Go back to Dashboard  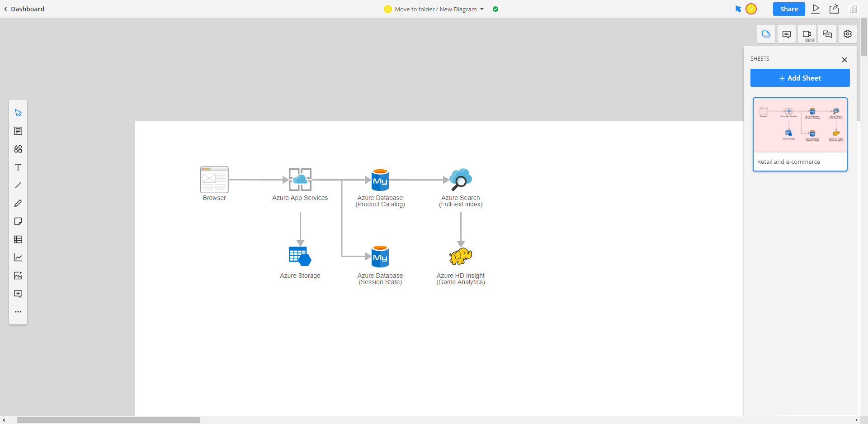pyautogui.click(x=24, y=9)
